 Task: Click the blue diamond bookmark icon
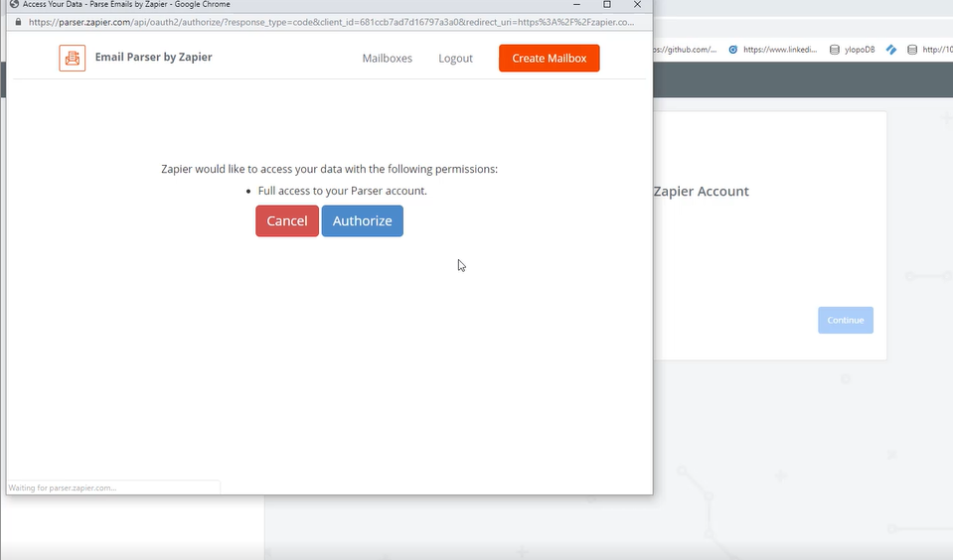[x=891, y=50]
